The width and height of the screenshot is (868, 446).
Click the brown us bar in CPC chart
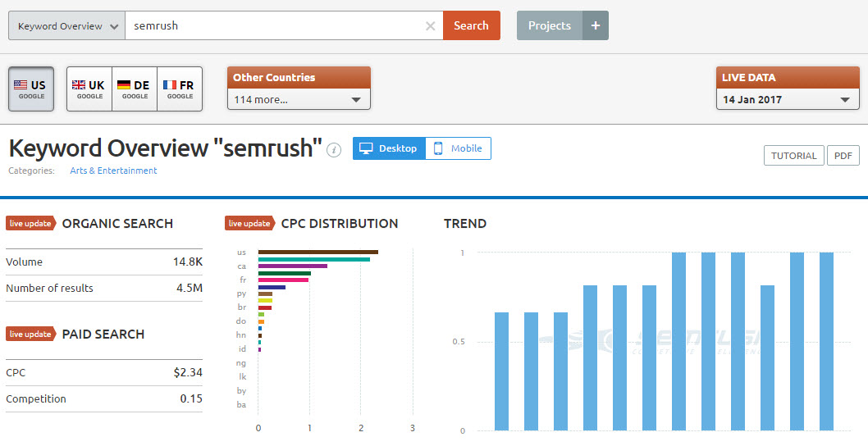click(318, 253)
